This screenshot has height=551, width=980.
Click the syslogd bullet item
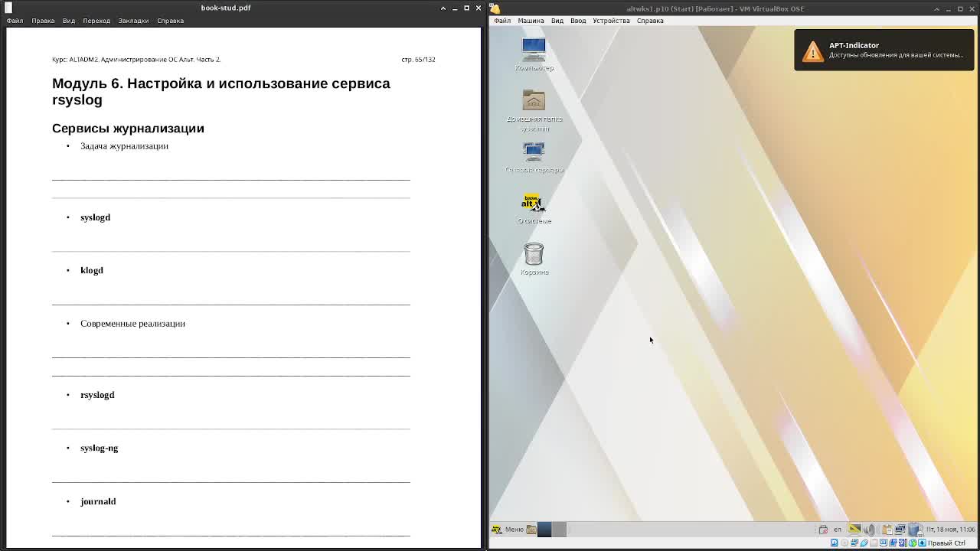point(95,217)
